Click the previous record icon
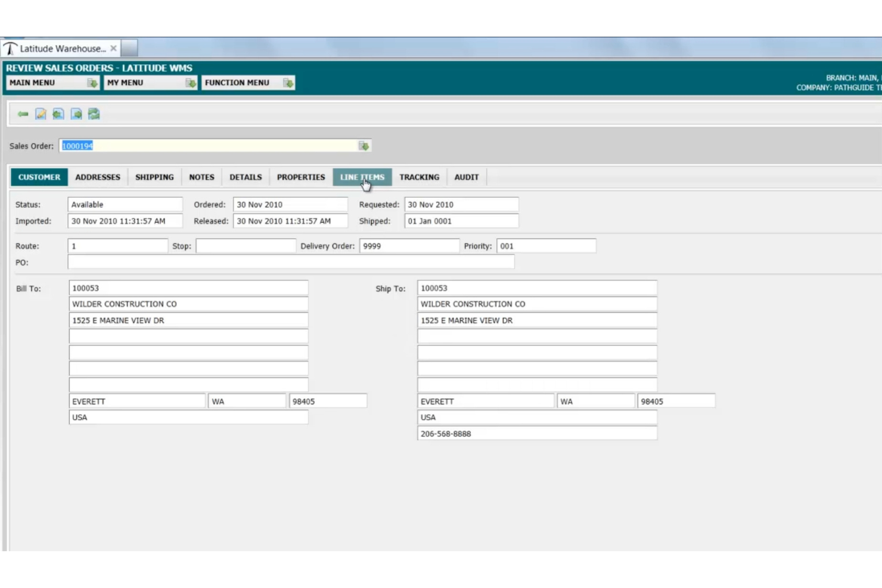 click(58, 114)
